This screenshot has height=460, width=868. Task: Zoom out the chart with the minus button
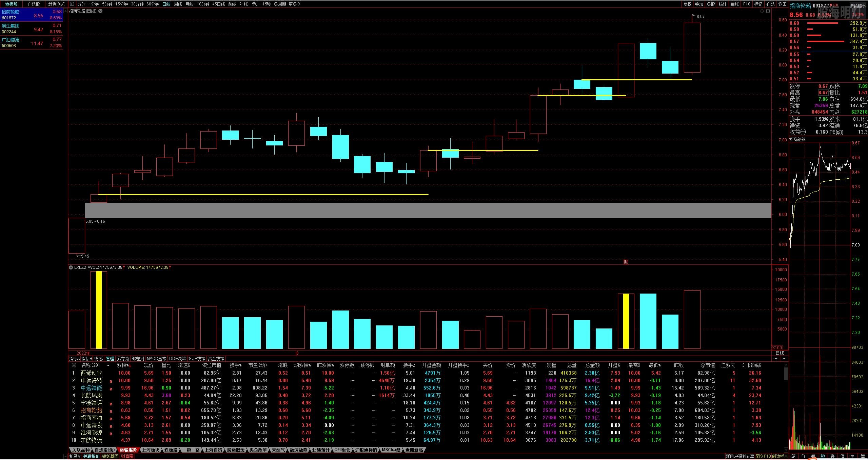pyautogui.click(x=784, y=359)
